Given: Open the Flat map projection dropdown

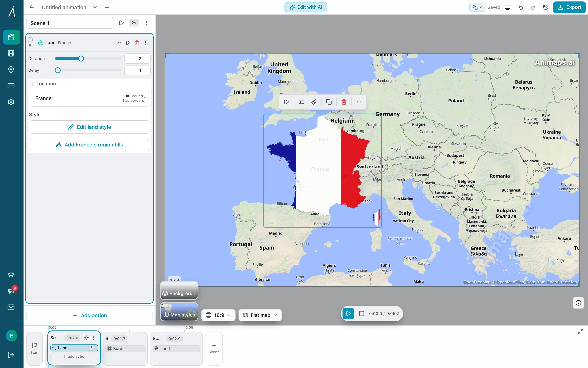Looking at the screenshot, I should tap(260, 315).
